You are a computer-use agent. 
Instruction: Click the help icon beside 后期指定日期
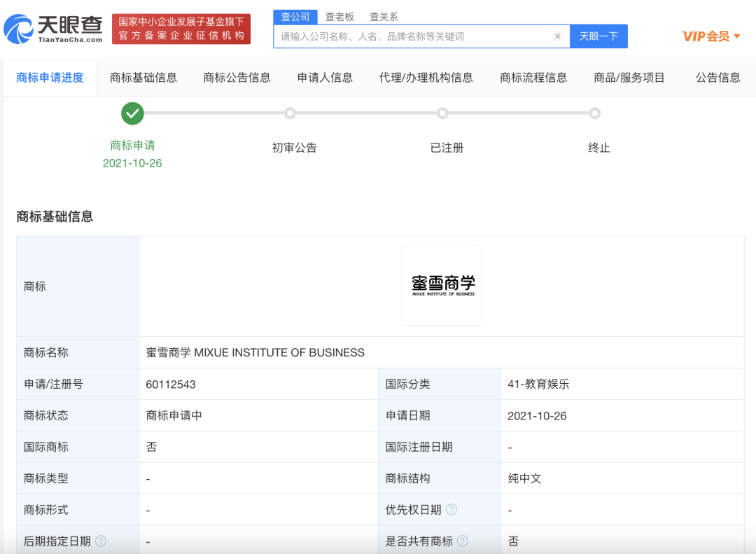(x=101, y=541)
